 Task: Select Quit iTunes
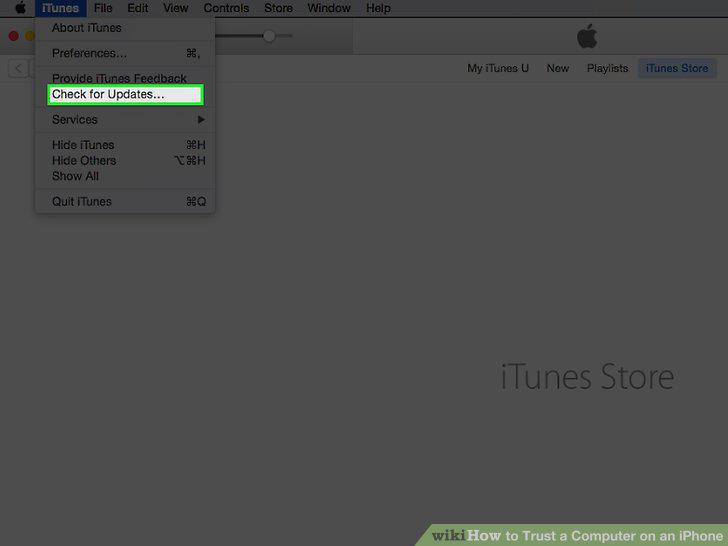[125, 202]
